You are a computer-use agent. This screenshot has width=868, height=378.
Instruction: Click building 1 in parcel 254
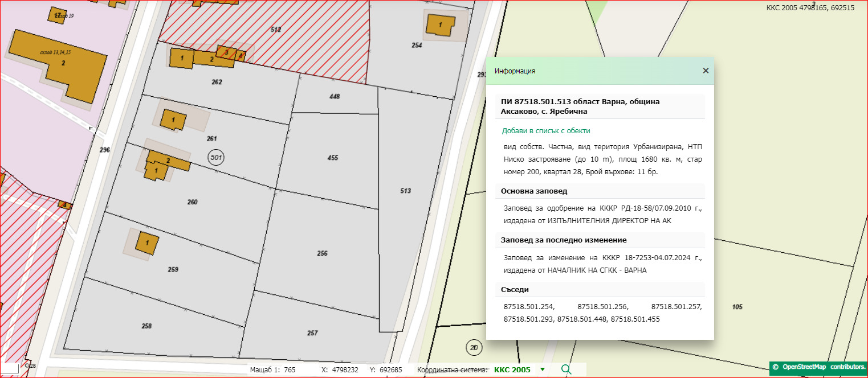(440, 26)
